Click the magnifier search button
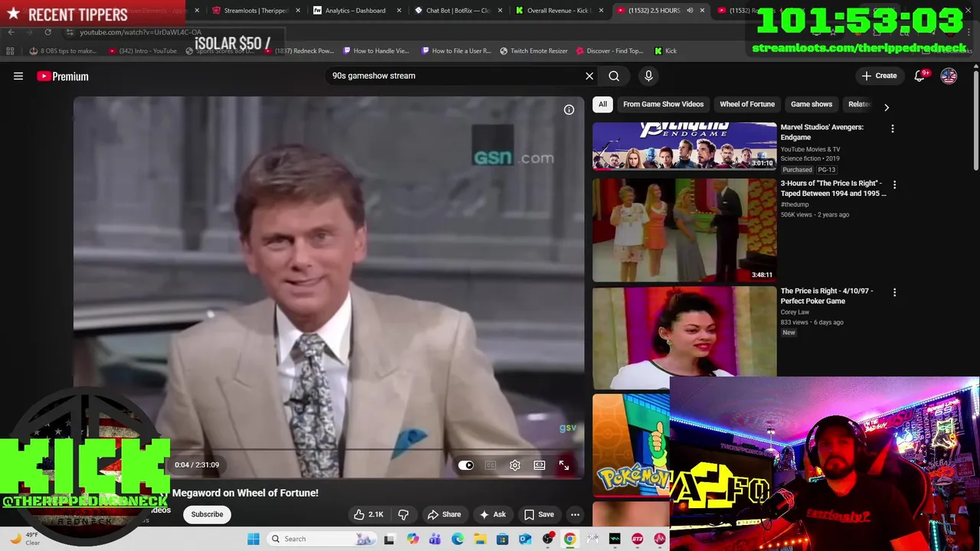The image size is (980, 551). coord(614,76)
